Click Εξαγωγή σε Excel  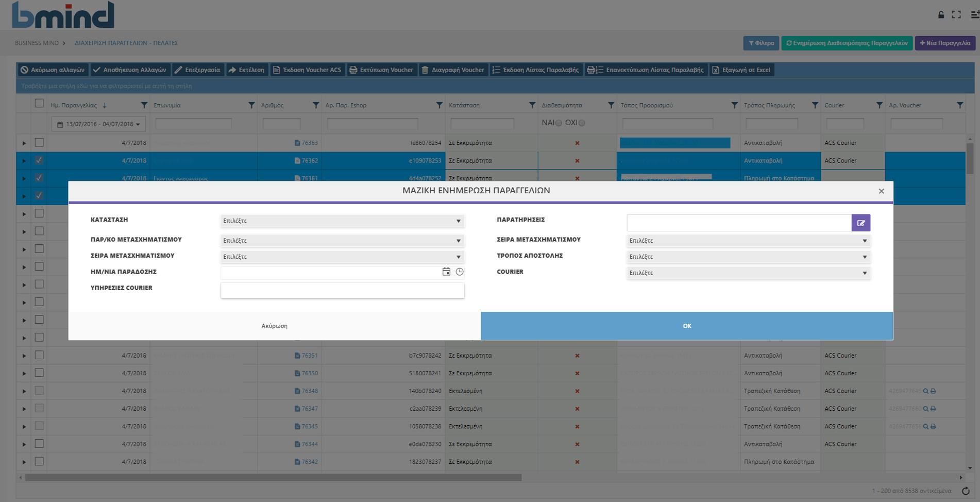(742, 70)
